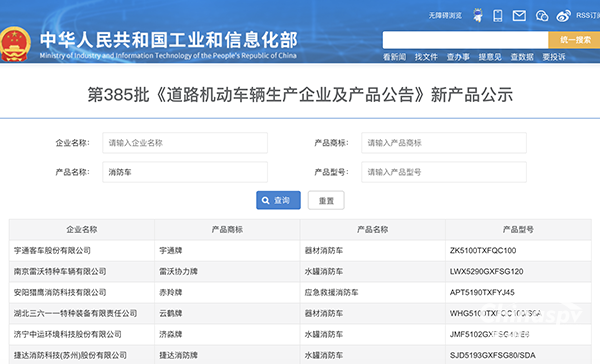Select the 济森牌 trademark cell
This screenshot has width=600, height=364.
tap(227, 335)
